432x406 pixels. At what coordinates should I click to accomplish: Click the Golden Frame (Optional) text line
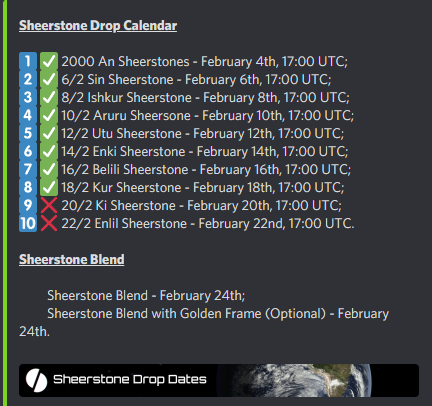204,322
